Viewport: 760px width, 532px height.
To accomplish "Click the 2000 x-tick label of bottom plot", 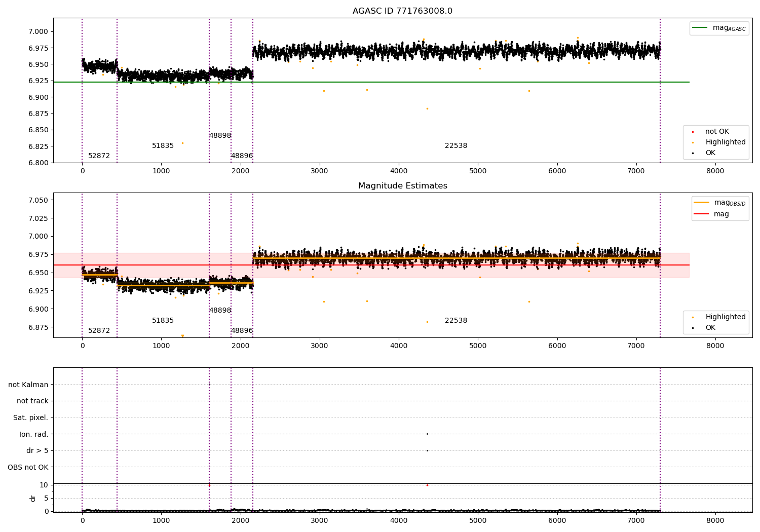I will tap(241, 521).
